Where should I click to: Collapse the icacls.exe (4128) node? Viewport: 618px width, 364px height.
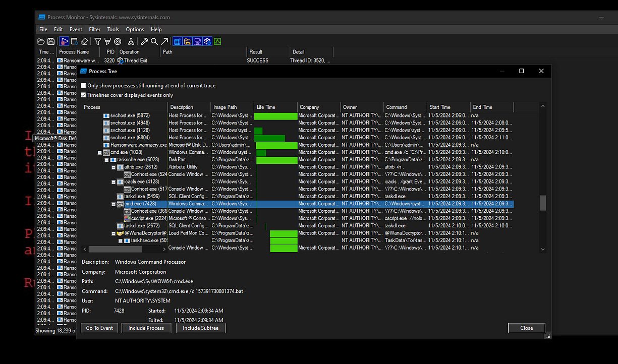pos(114,181)
